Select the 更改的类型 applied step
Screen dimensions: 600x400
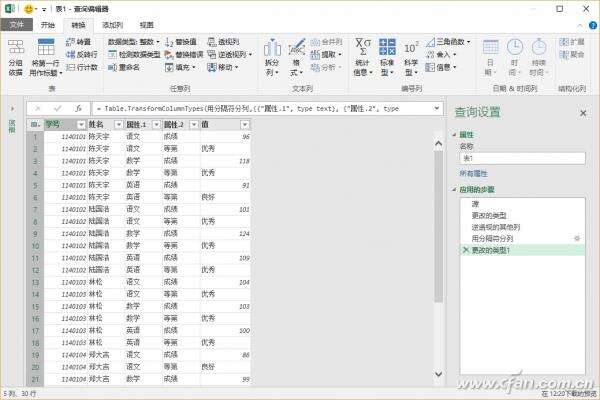coord(523,215)
